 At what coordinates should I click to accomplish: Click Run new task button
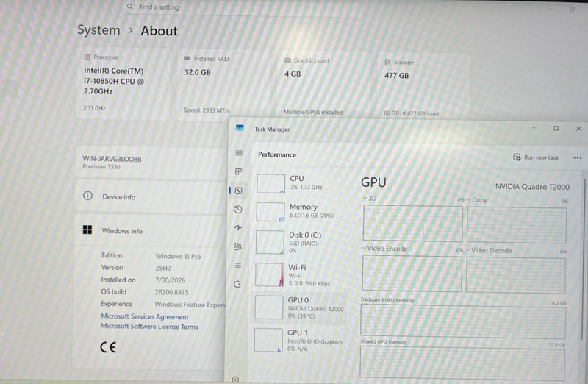[536, 157]
